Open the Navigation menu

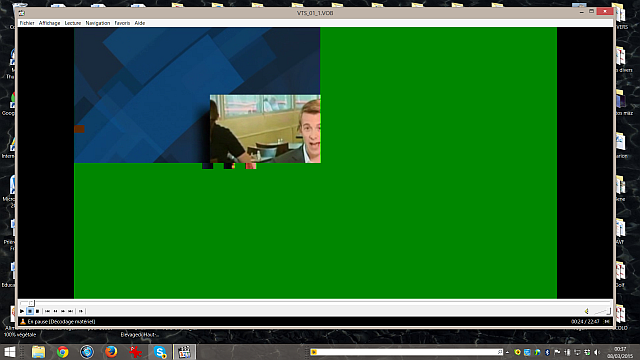98,23
